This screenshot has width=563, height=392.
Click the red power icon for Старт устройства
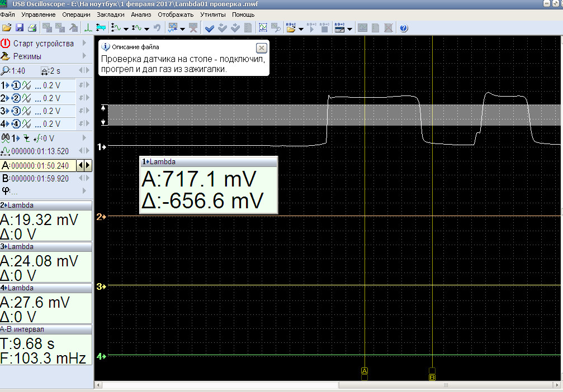click(6, 43)
